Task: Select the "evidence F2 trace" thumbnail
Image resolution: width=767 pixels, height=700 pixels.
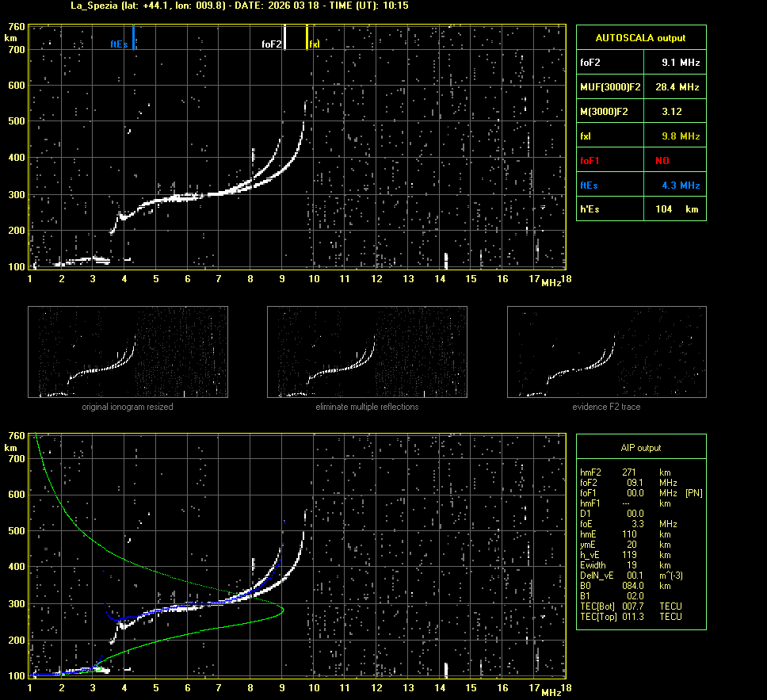Action: point(606,352)
